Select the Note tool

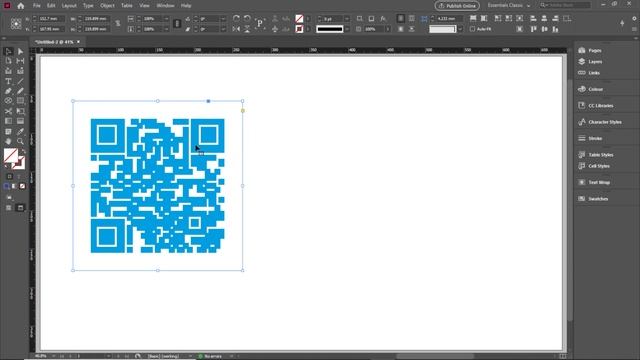[8, 131]
